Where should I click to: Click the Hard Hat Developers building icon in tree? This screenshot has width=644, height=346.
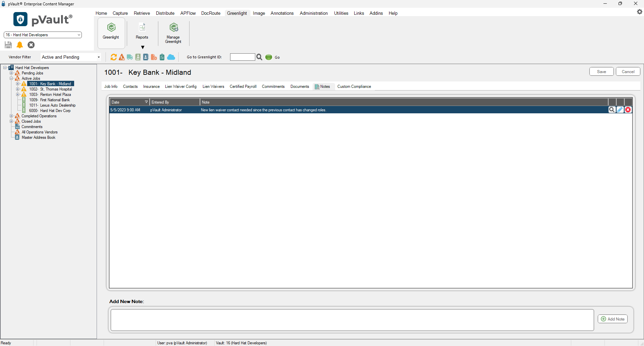[11, 67]
